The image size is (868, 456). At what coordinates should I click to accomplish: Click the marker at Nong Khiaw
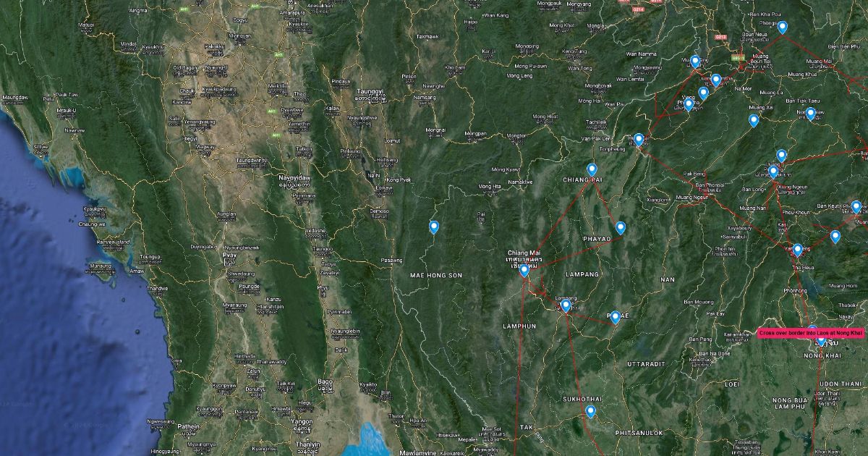coord(810,114)
